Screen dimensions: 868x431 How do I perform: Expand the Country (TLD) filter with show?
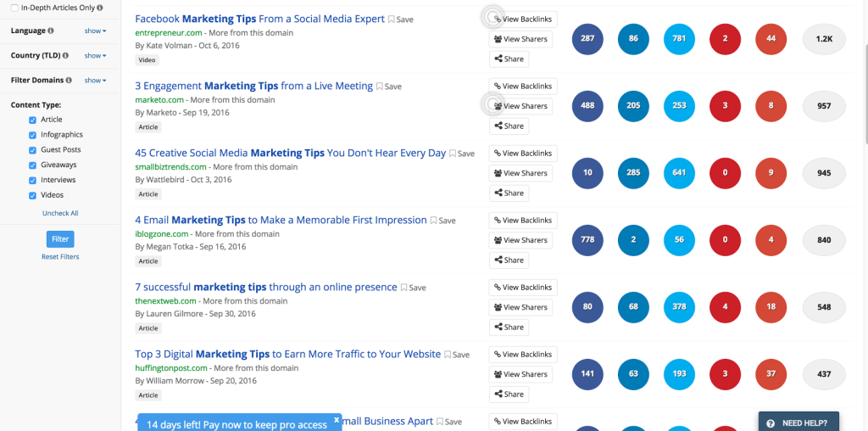[x=95, y=55]
